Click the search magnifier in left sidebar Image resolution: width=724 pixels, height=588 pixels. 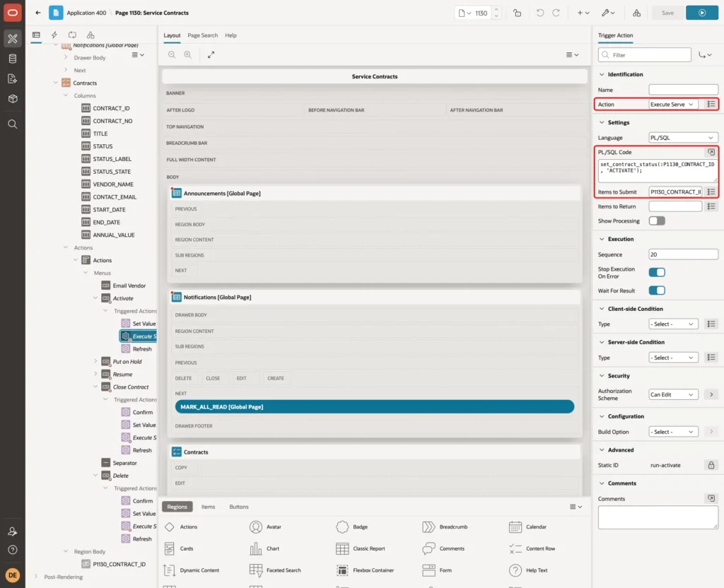pyautogui.click(x=13, y=124)
